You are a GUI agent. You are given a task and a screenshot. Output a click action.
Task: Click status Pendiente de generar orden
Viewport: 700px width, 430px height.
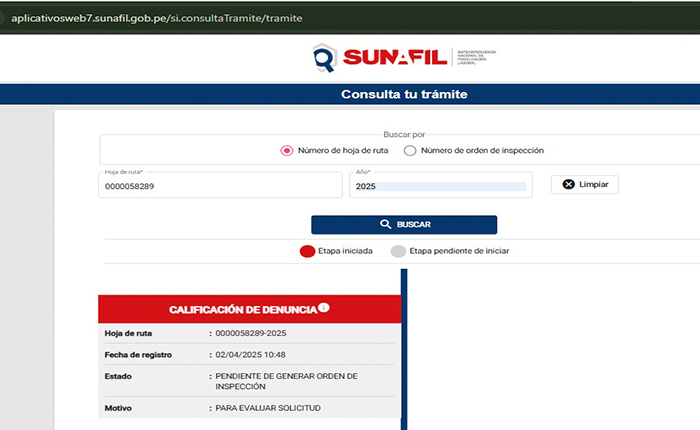coord(286,381)
